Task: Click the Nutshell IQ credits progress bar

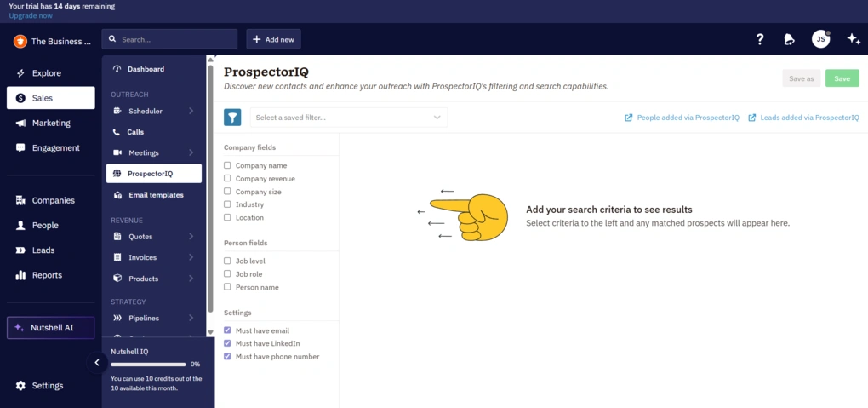Action: point(148,365)
